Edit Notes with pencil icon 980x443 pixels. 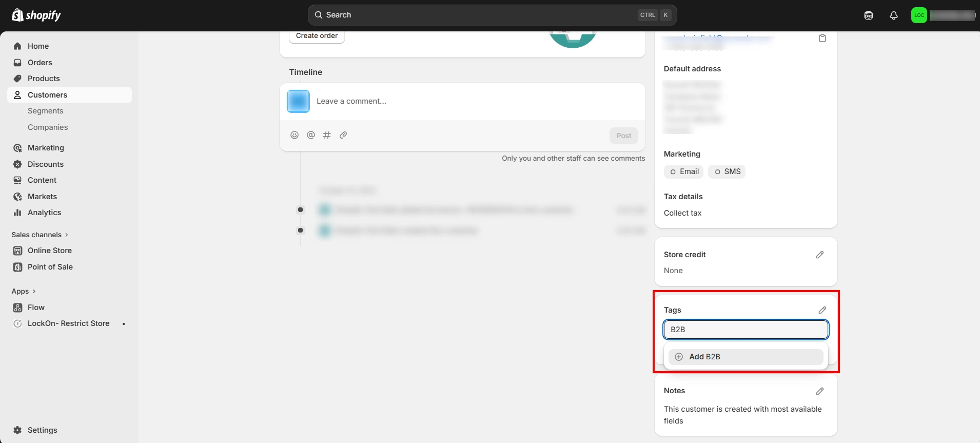coord(820,391)
